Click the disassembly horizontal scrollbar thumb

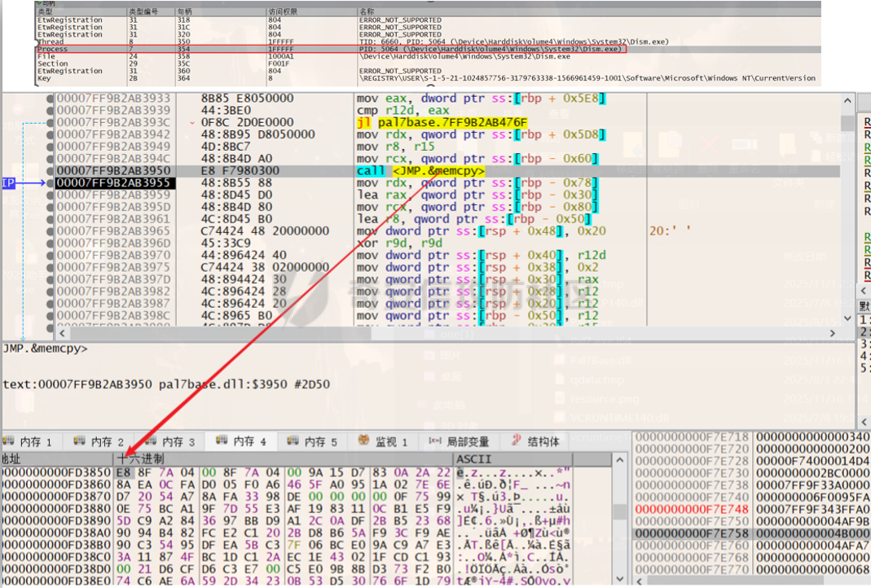click(x=221, y=333)
